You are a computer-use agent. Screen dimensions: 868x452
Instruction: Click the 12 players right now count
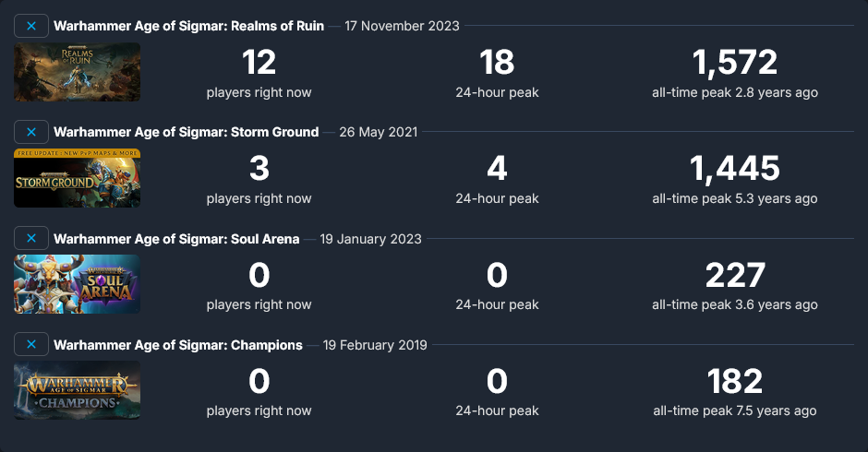point(259,62)
